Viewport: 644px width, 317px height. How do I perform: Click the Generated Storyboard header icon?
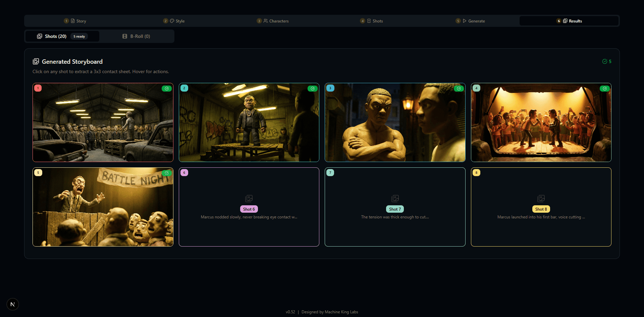coord(36,61)
